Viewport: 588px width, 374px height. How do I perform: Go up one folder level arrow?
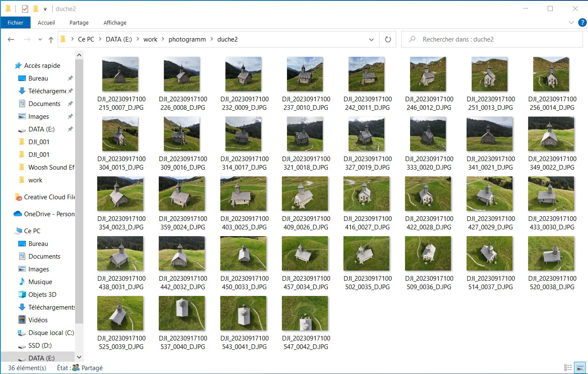[51, 39]
